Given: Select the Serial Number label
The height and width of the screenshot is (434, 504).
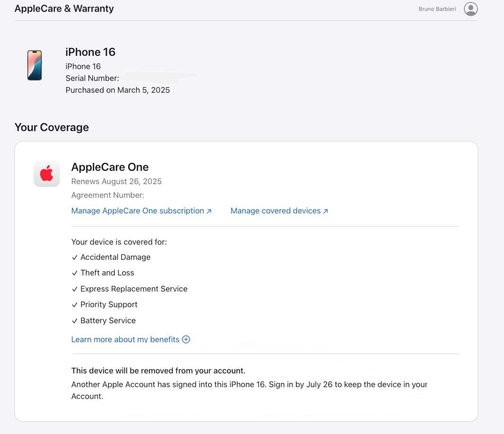Looking at the screenshot, I should click(92, 78).
